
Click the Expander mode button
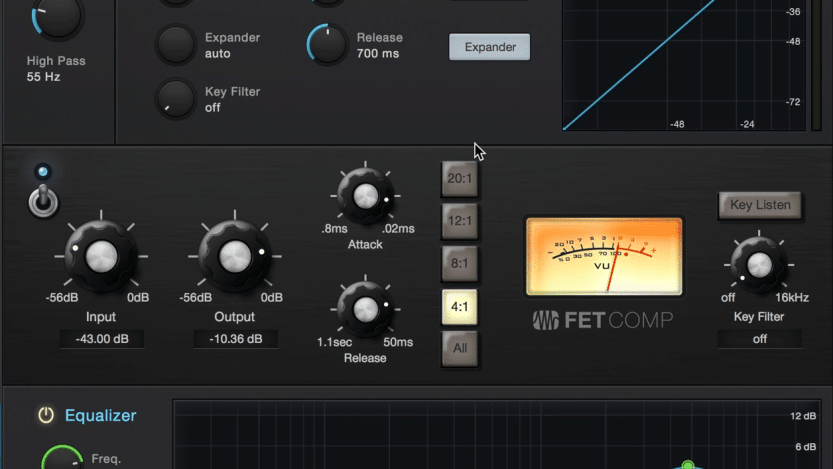489,47
